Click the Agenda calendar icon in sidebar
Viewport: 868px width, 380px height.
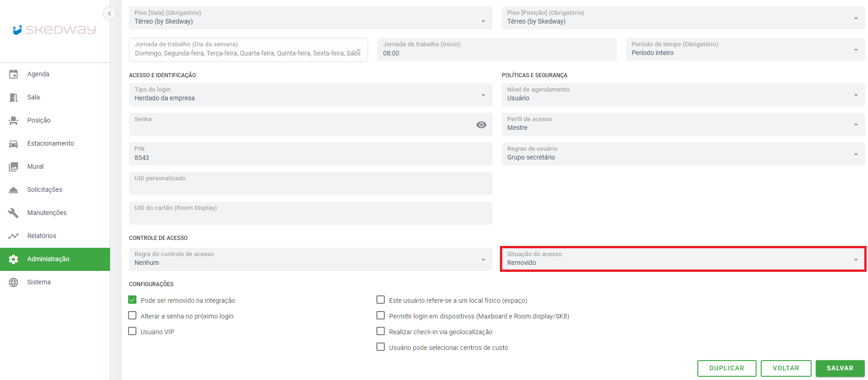coord(13,74)
